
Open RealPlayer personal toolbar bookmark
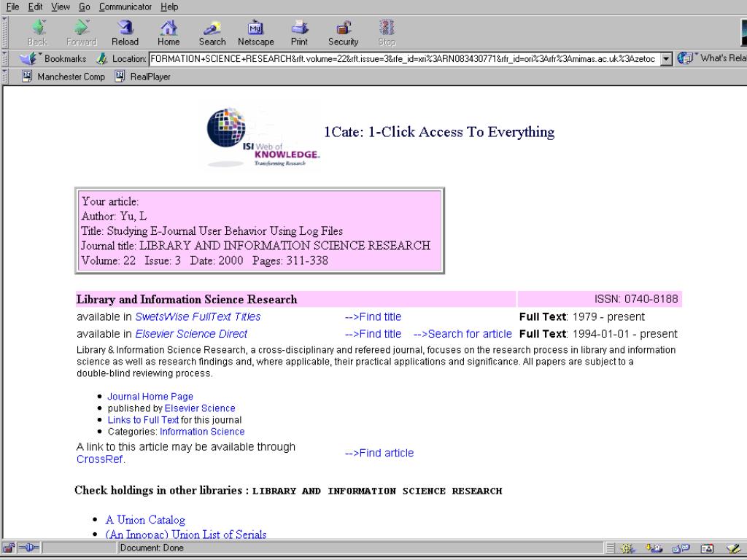pos(142,76)
